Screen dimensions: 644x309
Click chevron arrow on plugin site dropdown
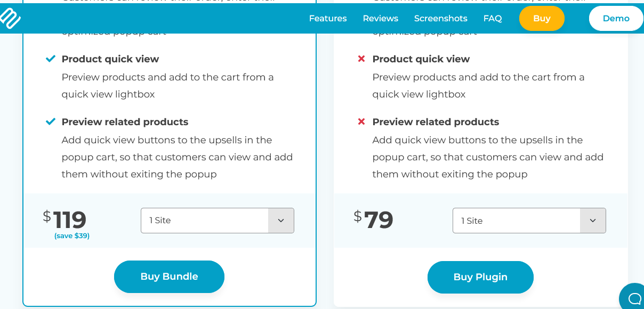(593, 221)
